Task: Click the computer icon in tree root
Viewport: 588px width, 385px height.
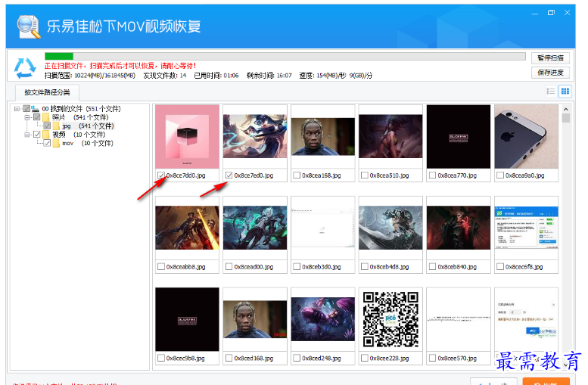Action: 36,109
